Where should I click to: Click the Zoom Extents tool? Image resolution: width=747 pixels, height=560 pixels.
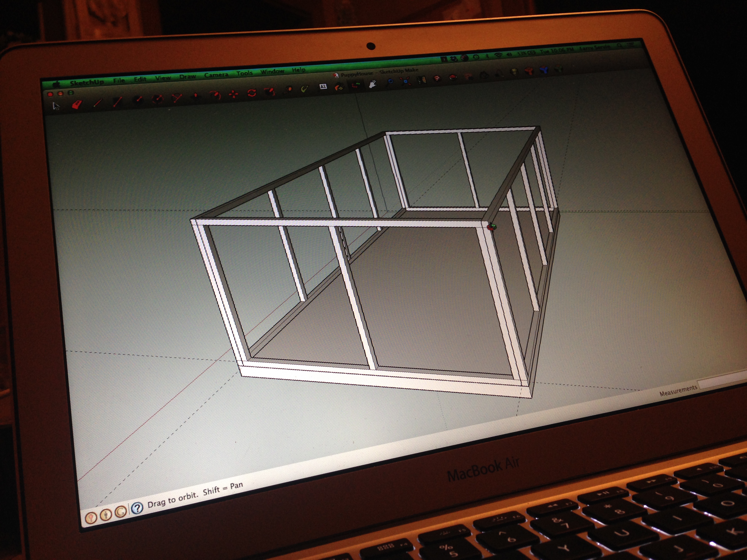pos(406,81)
